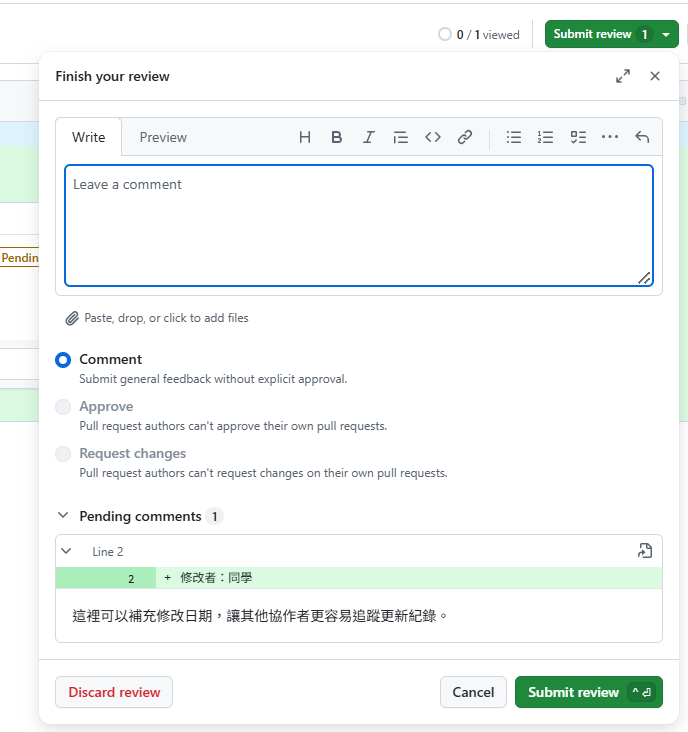Click the 'Finish your review' heading
Image resolution: width=688 pixels, height=732 pixels.
click(112, 76)
